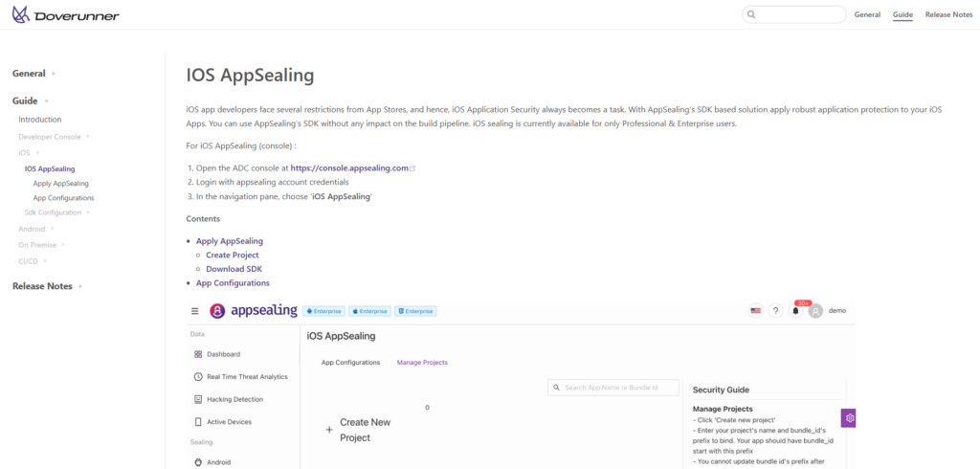Collapse the Guide section arrow
This screenshot has height=469, width=980.
click(x=46, y=100)
